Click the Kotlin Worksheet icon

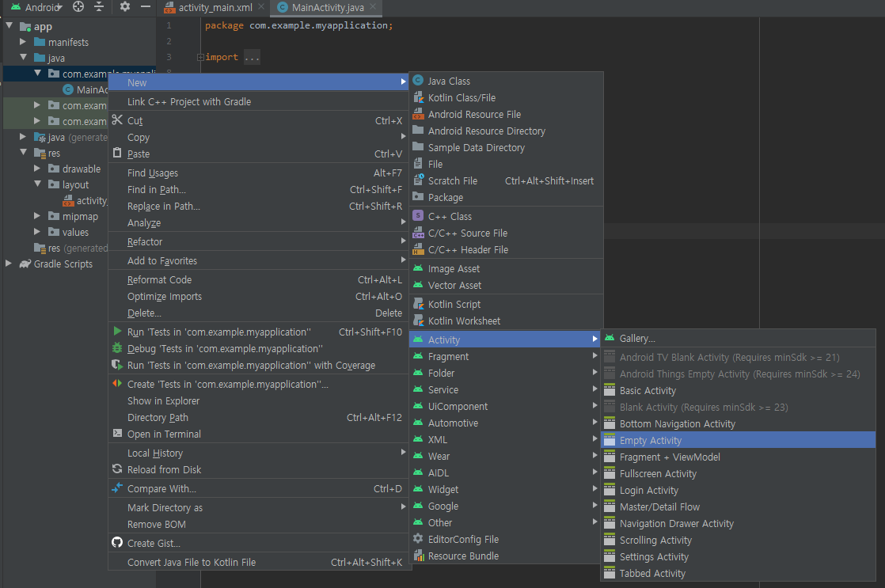(418, 321)
